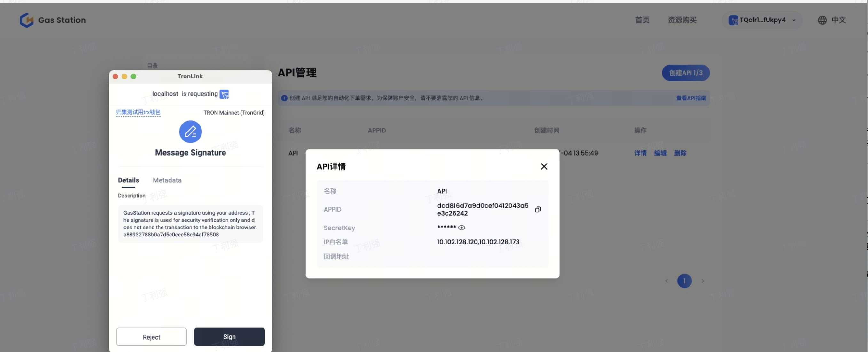Click 删除 for the API row

pos(680,153)
